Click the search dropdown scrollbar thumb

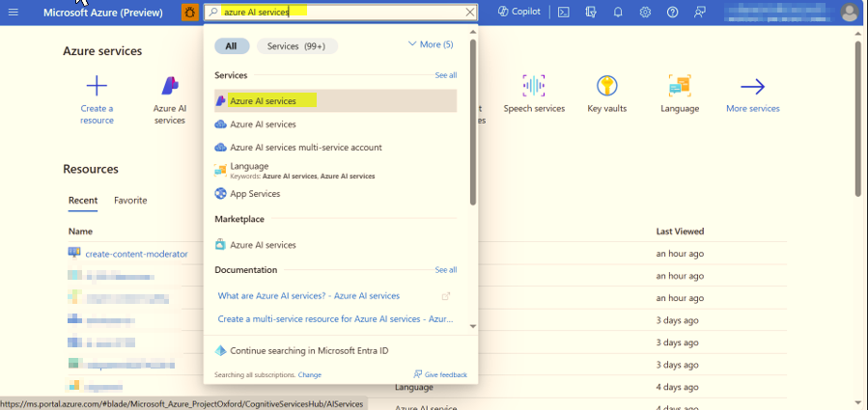(473, 122)
